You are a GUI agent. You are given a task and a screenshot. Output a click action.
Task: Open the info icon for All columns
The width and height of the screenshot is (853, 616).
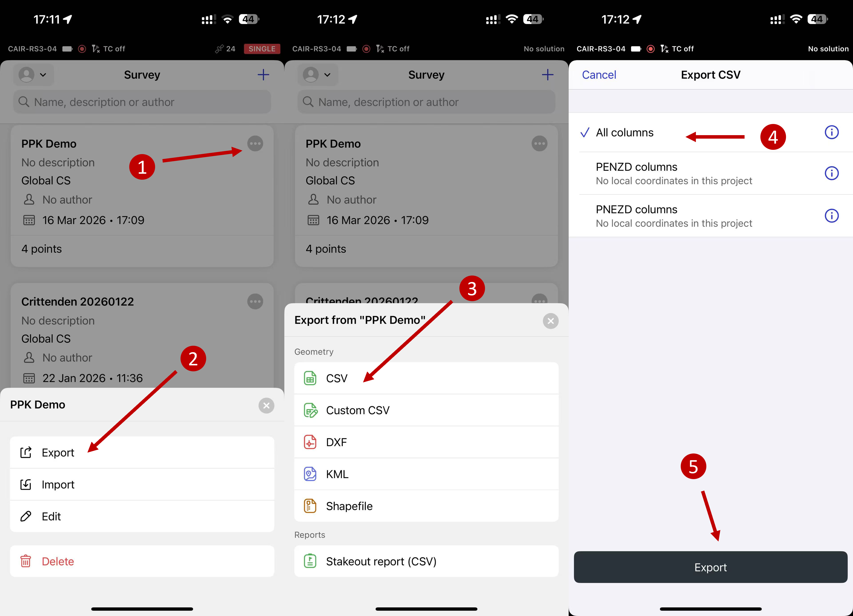(x=831, y=132)
